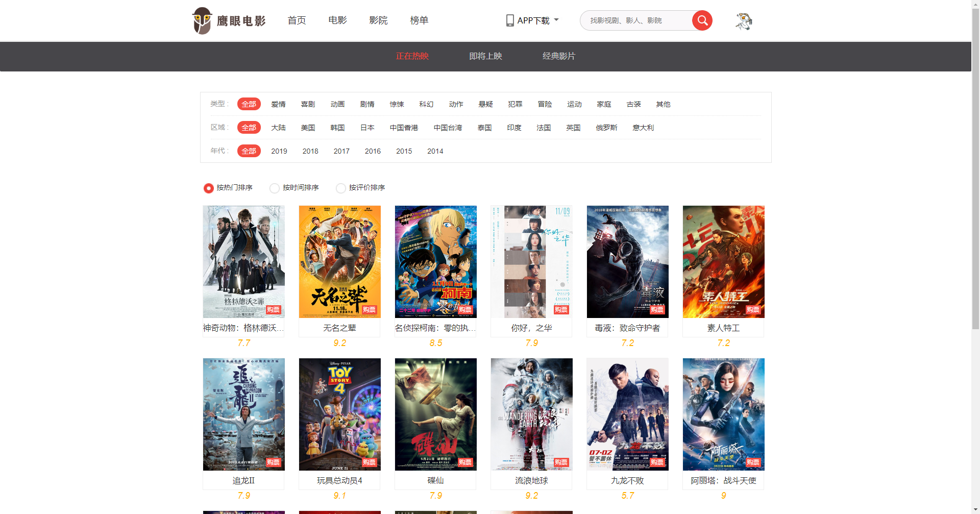Select 按时间排序 radio button
This screenshot has width=980, height=514.
275,188
